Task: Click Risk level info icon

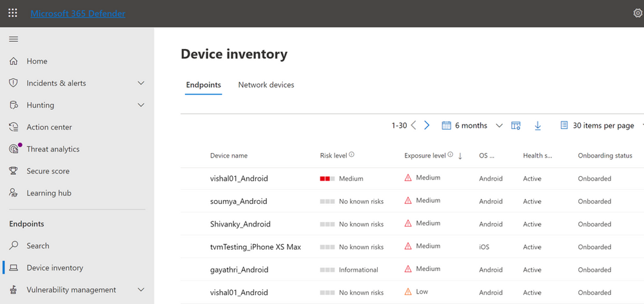Action: click(x=352, y=155)
